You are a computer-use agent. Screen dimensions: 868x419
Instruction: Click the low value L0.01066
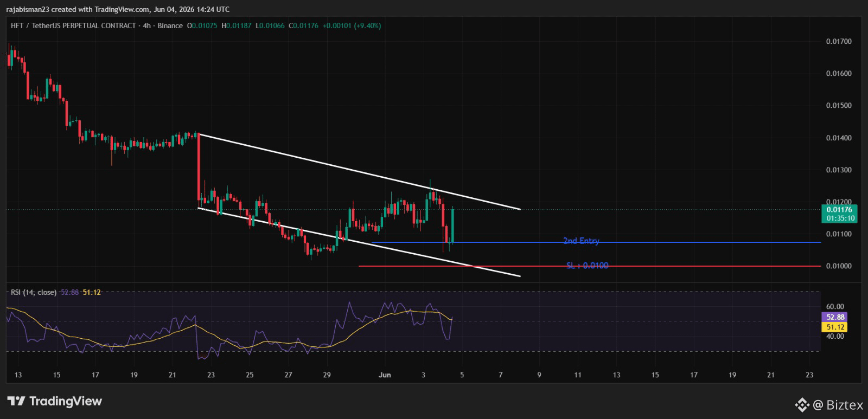(x=270, y=25)
